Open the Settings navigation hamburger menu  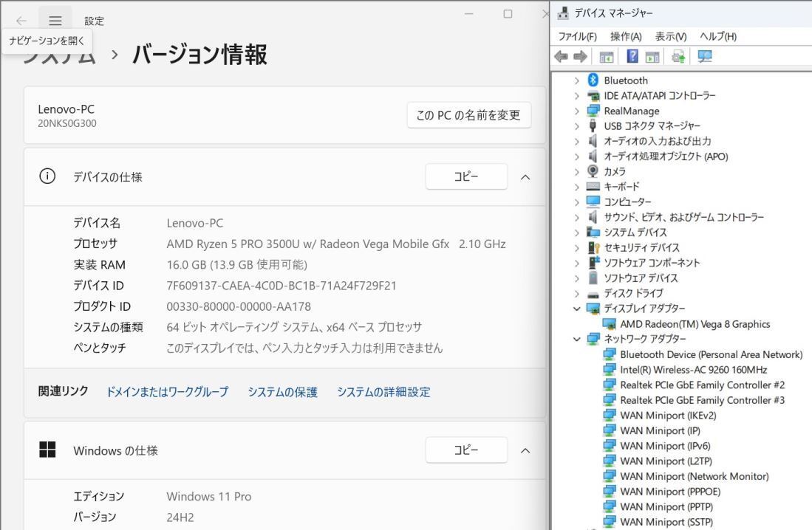55,21
